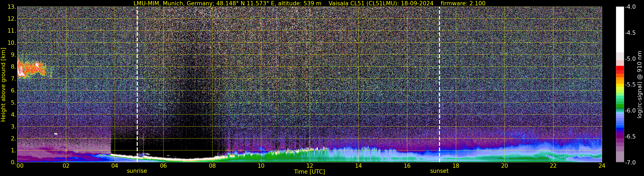
Task: Click the '13.' height axis tick label
Action: [x=12, y=7]
